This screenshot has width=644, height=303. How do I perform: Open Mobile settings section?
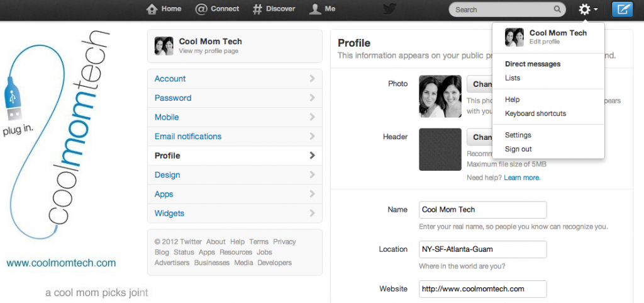coord(235,117)
